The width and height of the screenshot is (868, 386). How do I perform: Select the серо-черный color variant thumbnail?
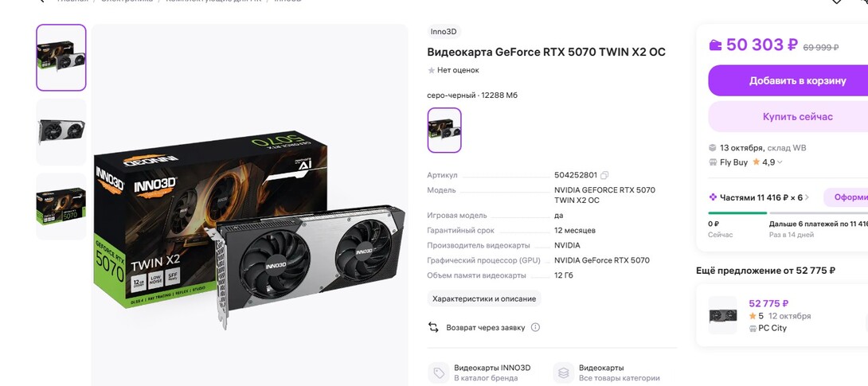point(444,130)
